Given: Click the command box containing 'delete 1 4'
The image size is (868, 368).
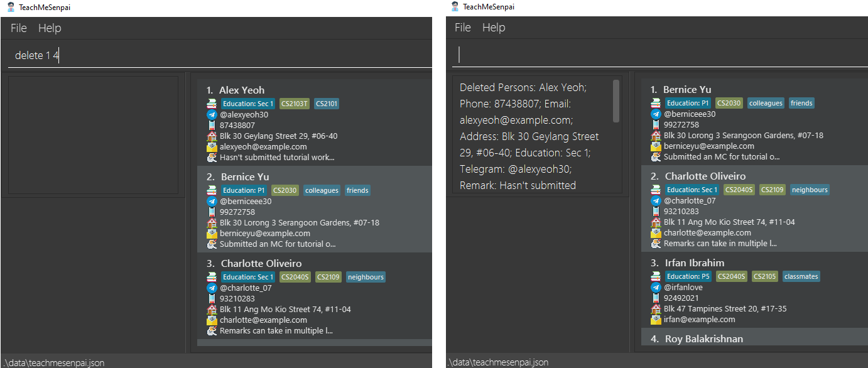Looking at the screenshot, I should click(220, 56).
